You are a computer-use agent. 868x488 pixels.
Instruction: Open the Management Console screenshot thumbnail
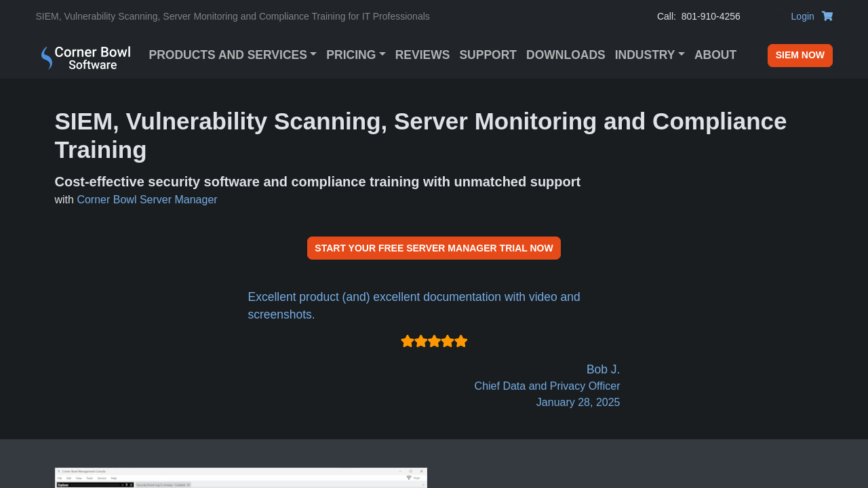point(241,478)
